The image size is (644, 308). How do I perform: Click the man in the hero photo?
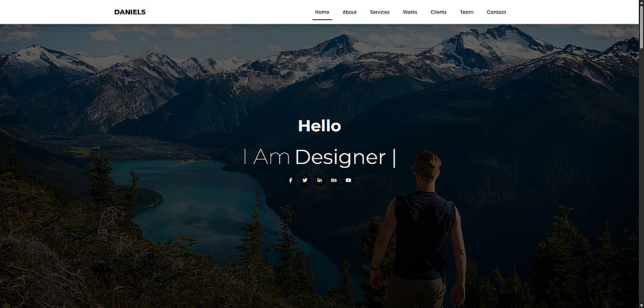tap(418, 230)
